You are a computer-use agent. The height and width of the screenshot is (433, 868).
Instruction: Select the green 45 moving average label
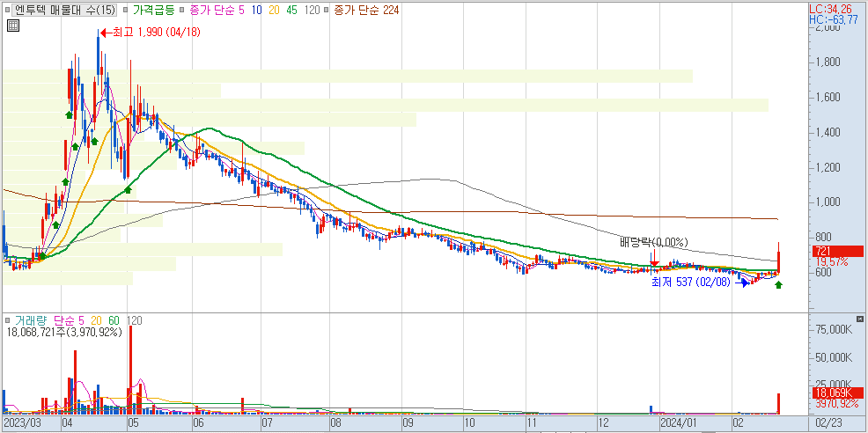[x=292, y=10]
